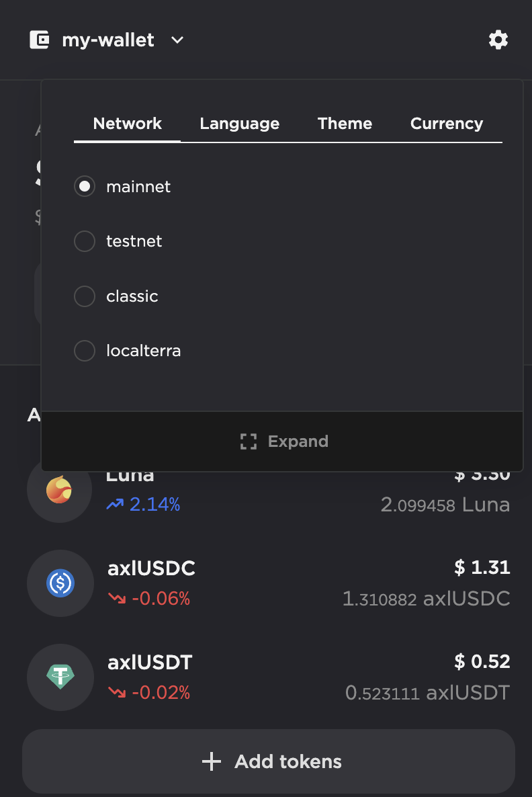Click the plus icon on Add tokens
Viewport: 532px width, 797px height.
[x=212, y=761]
